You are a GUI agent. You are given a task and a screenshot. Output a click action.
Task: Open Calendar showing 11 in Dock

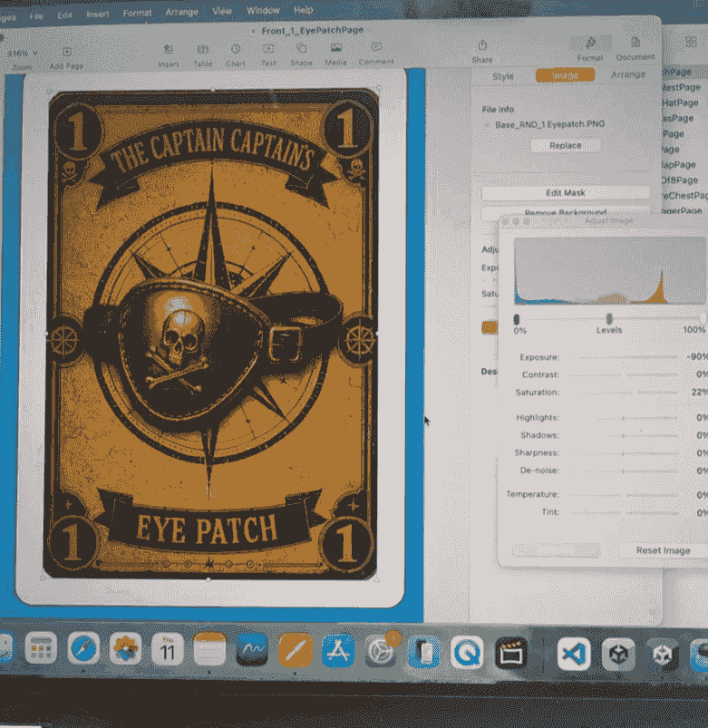point(167,648)
